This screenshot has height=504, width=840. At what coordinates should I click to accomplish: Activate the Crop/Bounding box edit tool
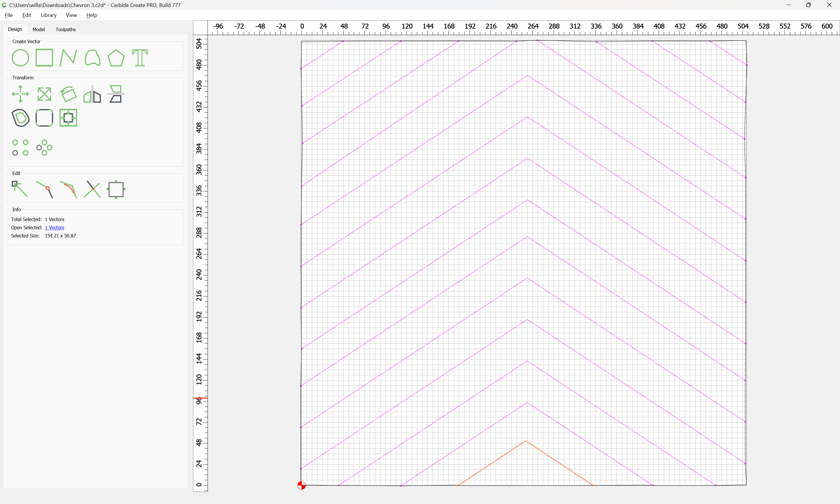pyautogui.click(x=116, y=189)
